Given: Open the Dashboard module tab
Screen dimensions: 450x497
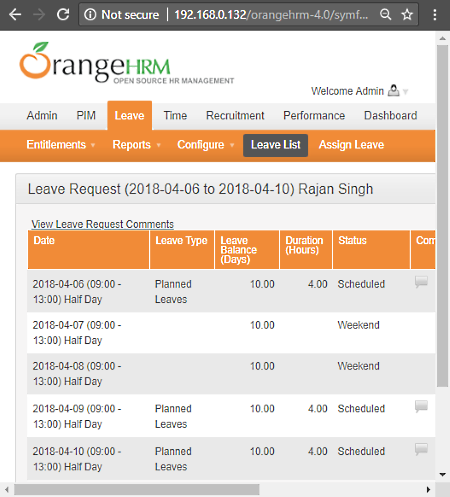Looking at the screenshot, I should pyautogui.click(x=391, y=116).
